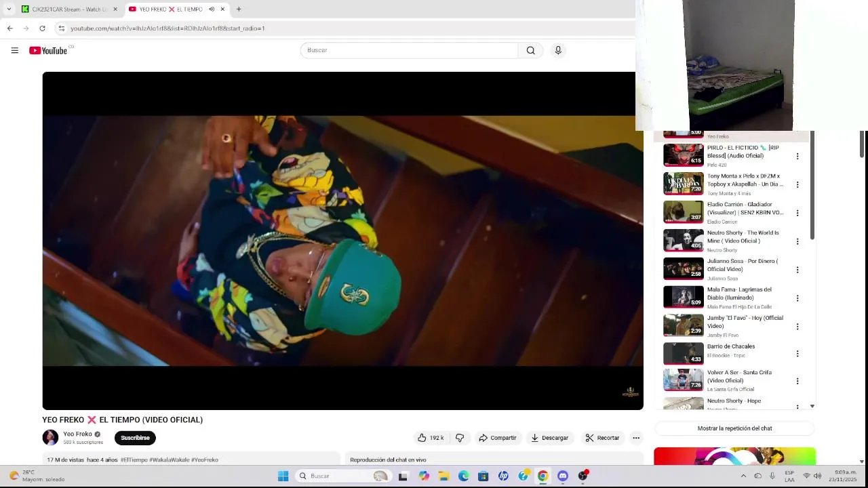
Task: Open Microsoft Edge from taskbar
Action: [463, 476]
